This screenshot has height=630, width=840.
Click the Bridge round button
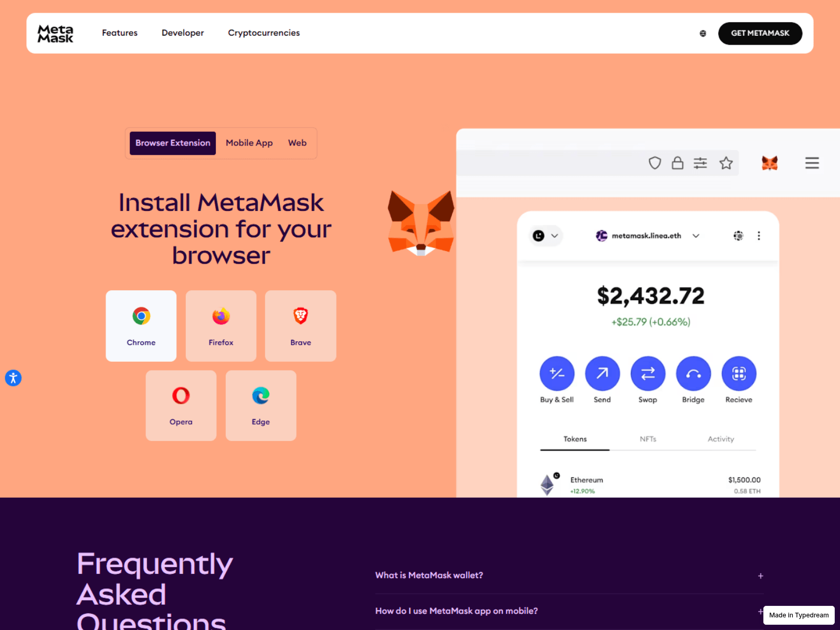pos(694,373)
